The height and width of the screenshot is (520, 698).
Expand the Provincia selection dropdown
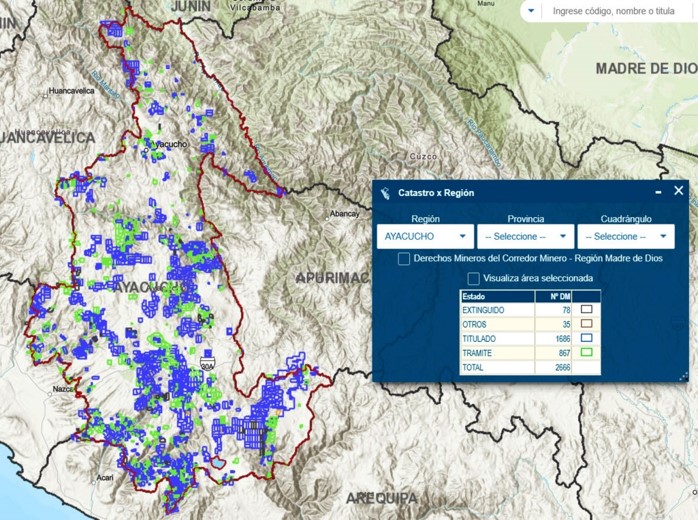[525, 237]
